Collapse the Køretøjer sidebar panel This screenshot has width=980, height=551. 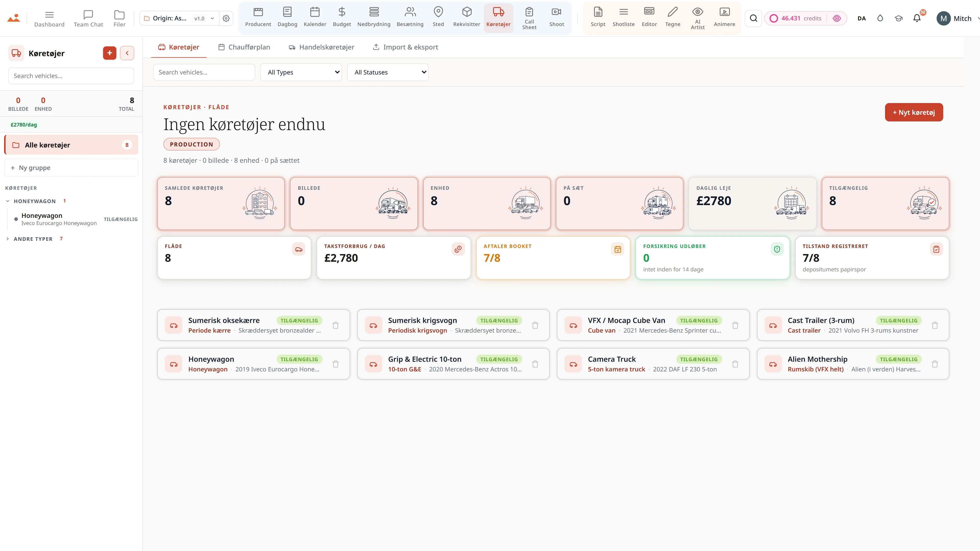tap(127, 53)
